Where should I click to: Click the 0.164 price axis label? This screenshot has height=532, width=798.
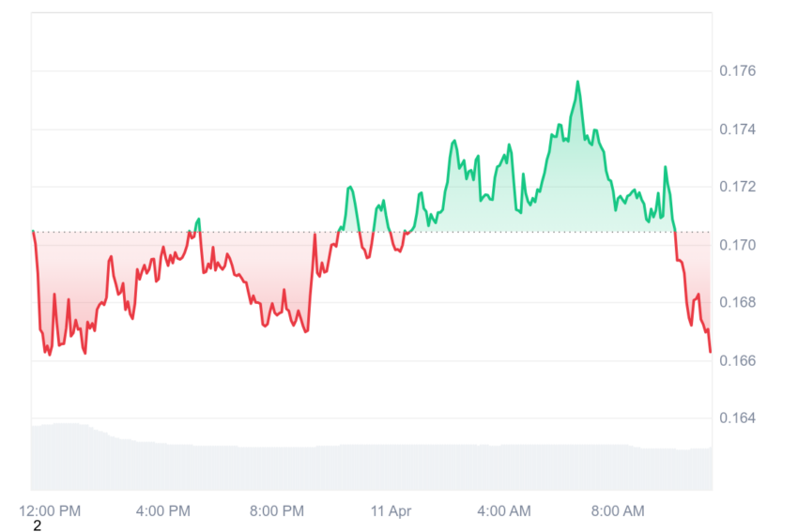pyautogui.click(x=737, y=418)
